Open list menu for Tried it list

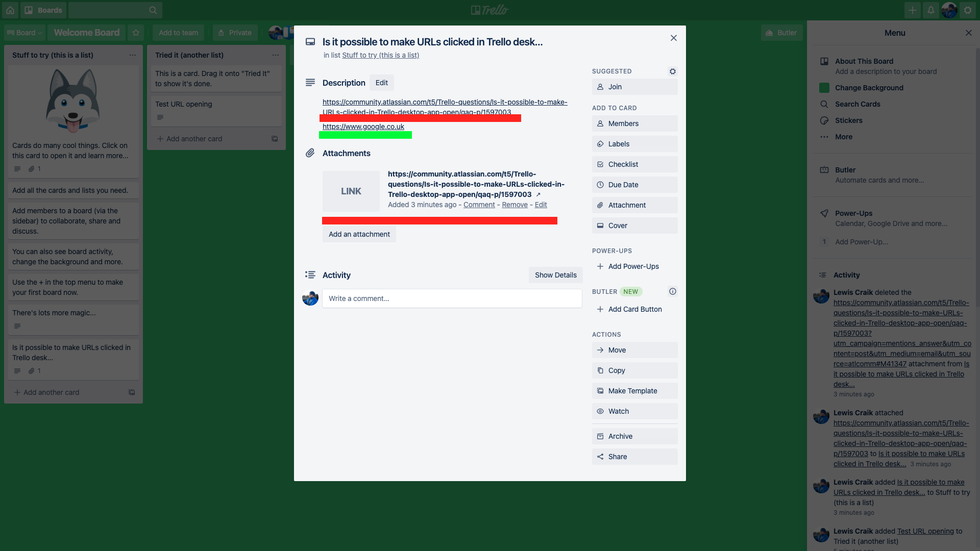point(276,55)
